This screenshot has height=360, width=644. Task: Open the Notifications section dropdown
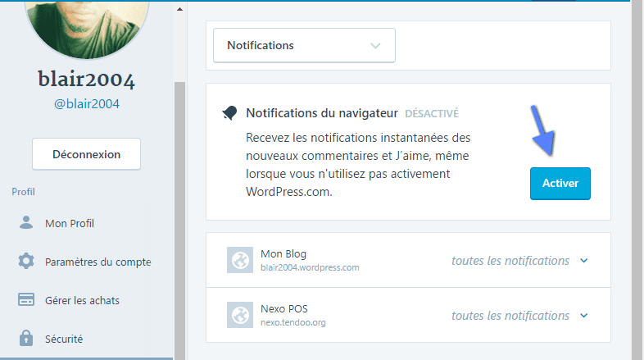tap(304, 45)
